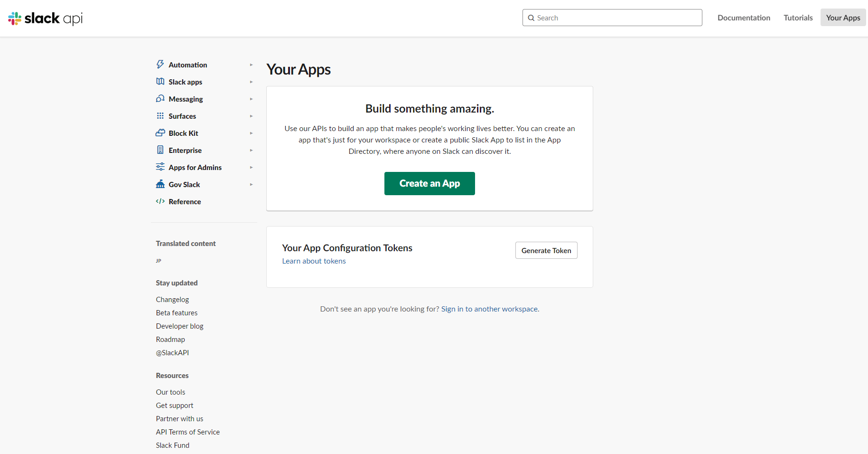
Task: Click the Surfaces grid dots icon
Action: click(160, 116)
